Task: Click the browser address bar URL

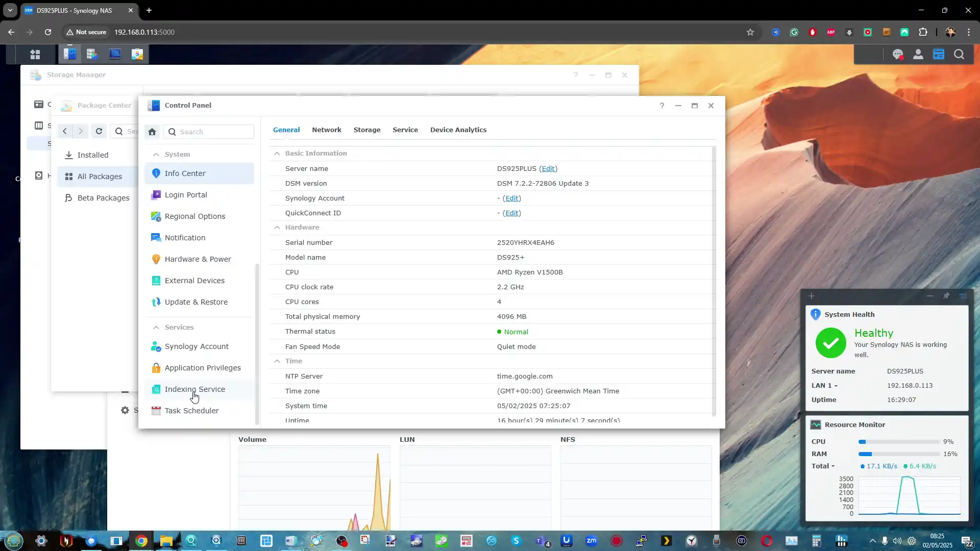Action: coord(144,32)
